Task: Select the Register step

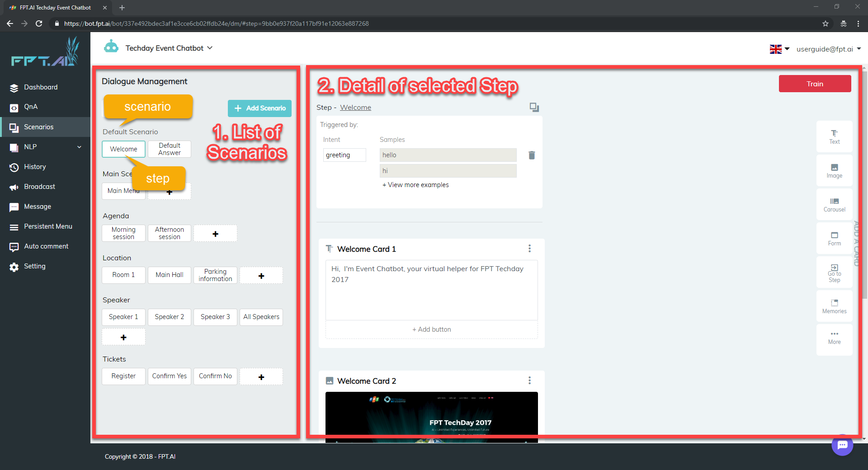Action: click(123, 376)
